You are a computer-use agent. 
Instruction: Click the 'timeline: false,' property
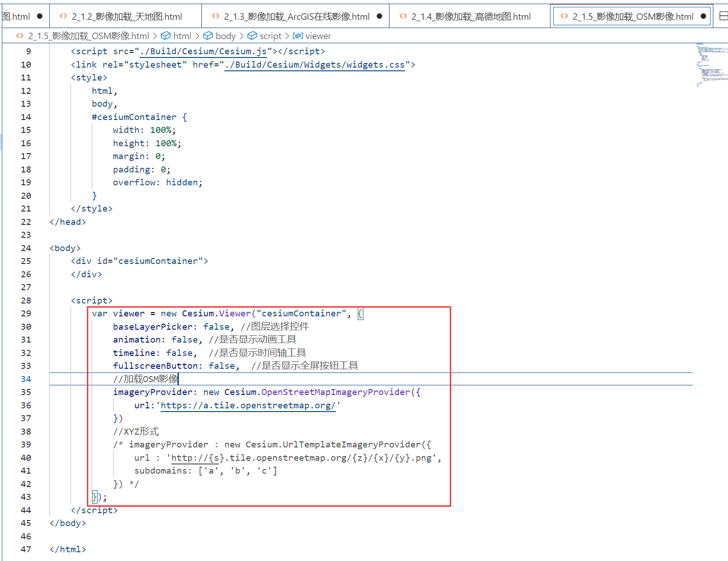coord(155,353)
